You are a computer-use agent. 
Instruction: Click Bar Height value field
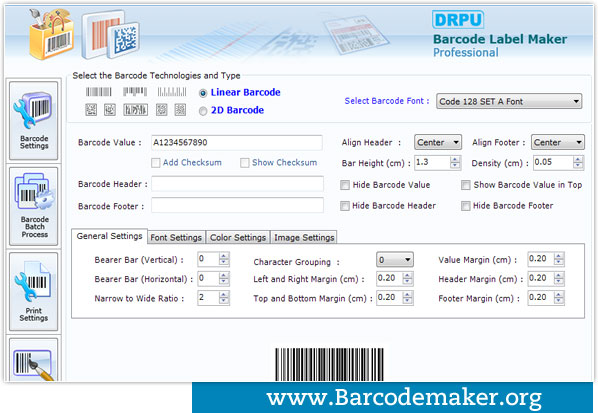tap(432, 163)
